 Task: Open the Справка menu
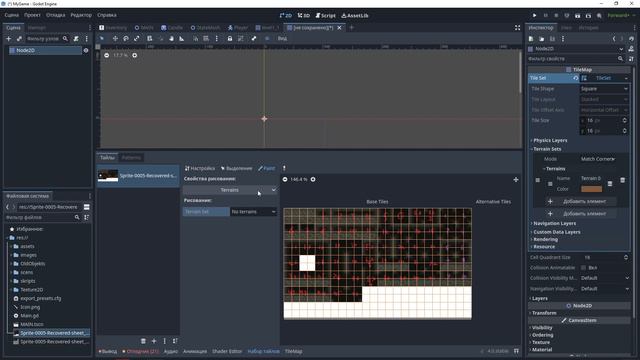107,15
